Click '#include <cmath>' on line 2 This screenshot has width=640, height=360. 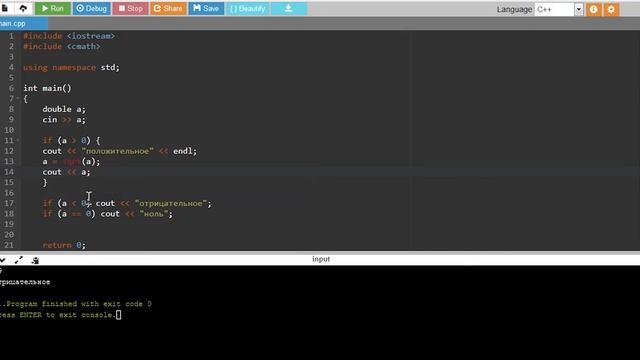click(x=62, y=47)
